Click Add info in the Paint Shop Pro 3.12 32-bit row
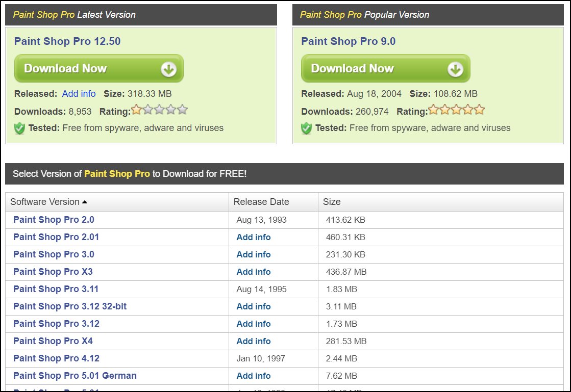 254,306
